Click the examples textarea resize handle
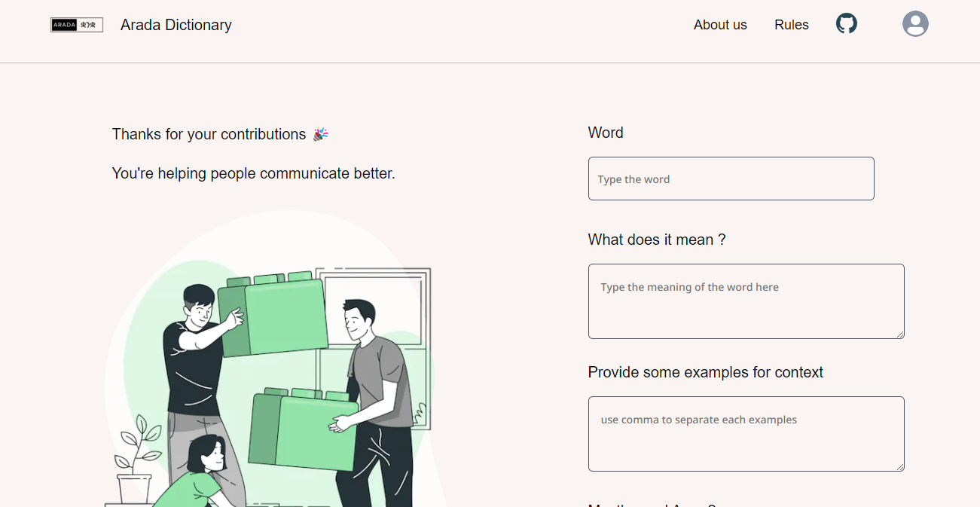This screenshot has height=507, width=980. 899,466
